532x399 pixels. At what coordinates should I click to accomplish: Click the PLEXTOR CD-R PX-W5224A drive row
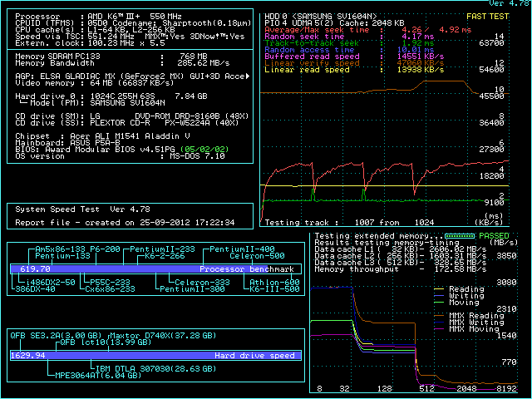(x=127, y=123)
